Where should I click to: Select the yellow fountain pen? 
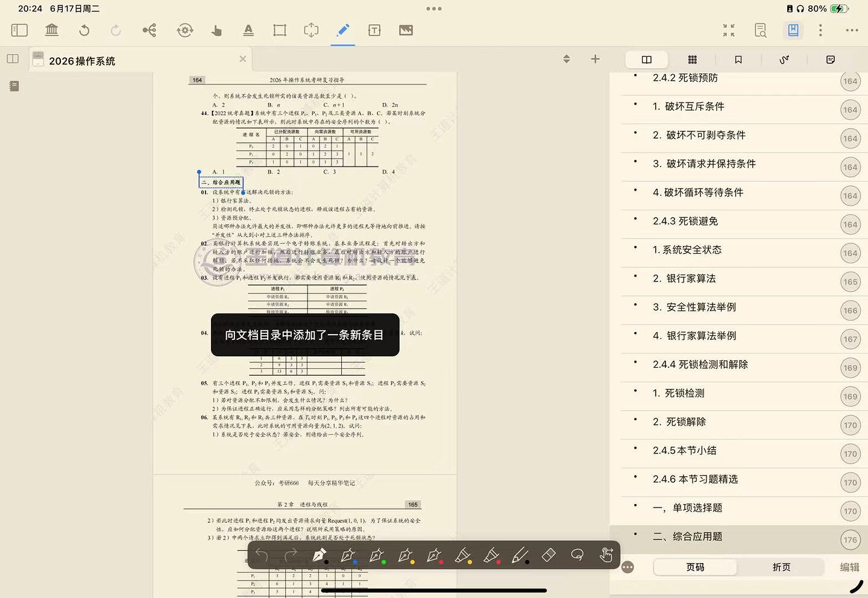pos(405,555)
